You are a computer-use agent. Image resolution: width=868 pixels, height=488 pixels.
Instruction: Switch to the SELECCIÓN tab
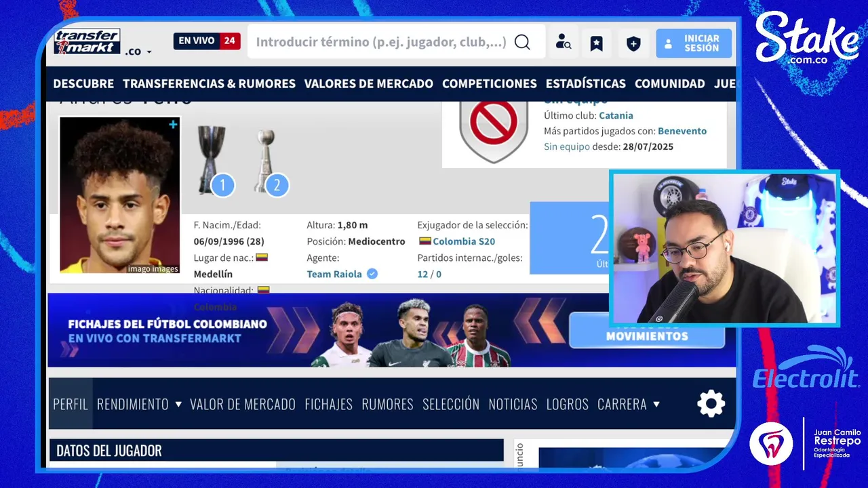(451, 404)
